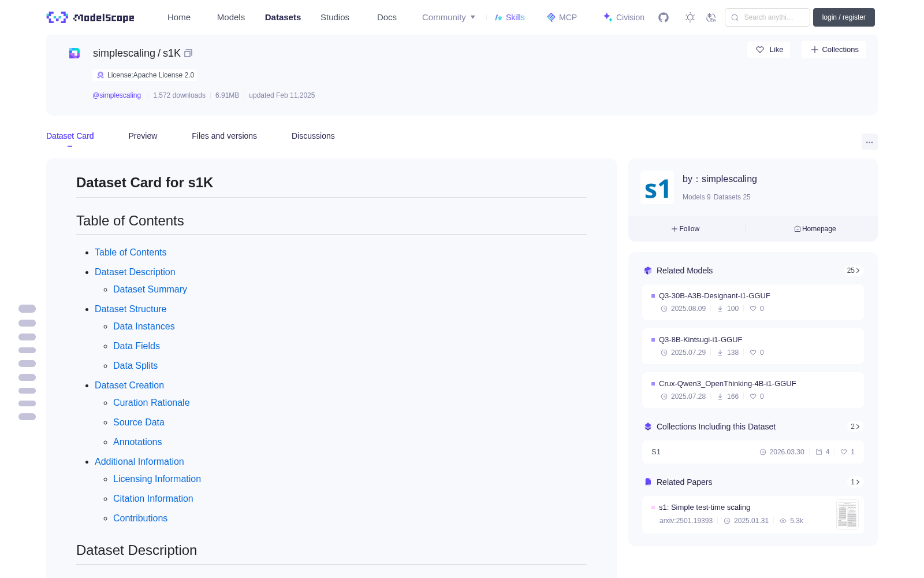Click the Collections Including this Dataset icon
Viewport: 924px width, 578px height.
click(648, 427)
